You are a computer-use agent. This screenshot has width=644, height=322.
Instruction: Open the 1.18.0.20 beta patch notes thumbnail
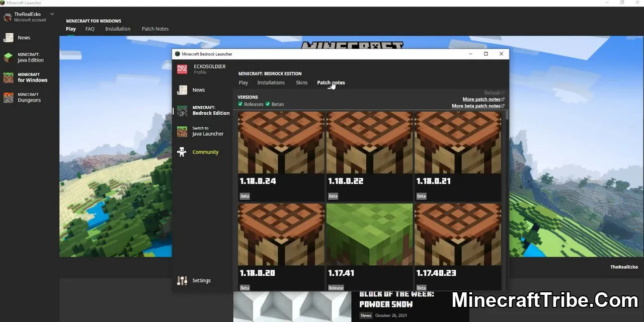[x=281, y=234]
